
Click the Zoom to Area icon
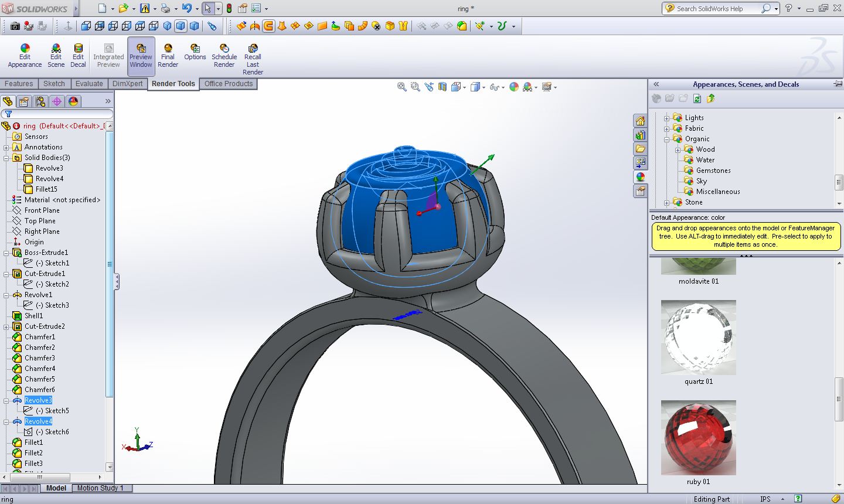click(415, 87)
